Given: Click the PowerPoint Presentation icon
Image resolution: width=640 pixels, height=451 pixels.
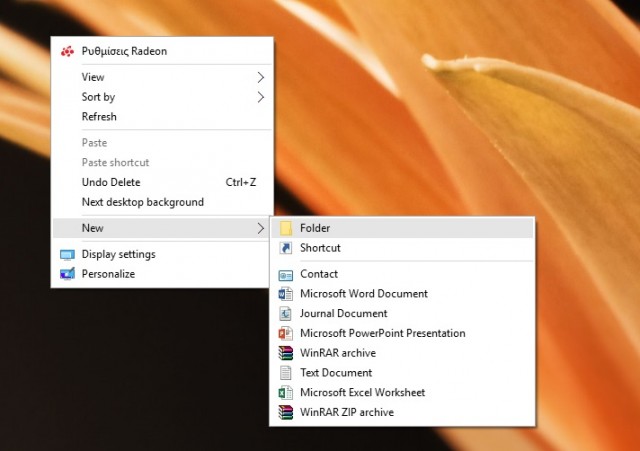Looking at the screenshot, I should tap(285, 333).
